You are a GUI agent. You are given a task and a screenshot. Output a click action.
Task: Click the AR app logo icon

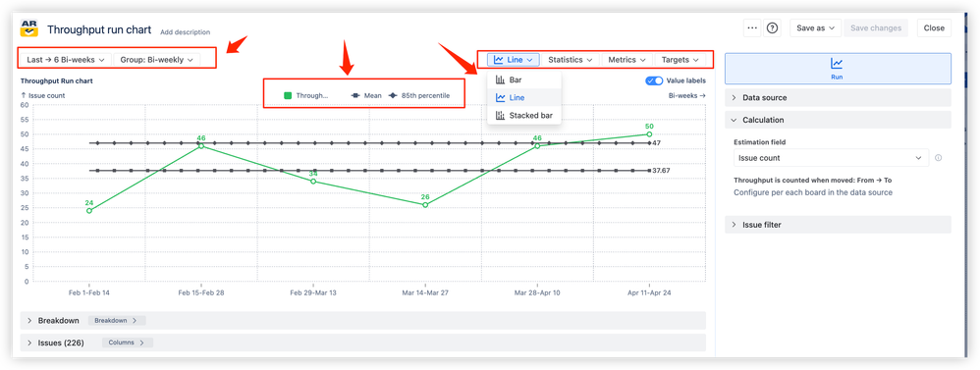pyautogui.click(x=29, y=28)
